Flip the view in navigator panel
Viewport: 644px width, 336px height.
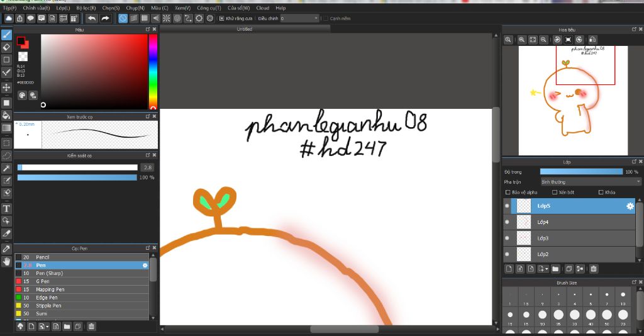[x=592, y=40]
